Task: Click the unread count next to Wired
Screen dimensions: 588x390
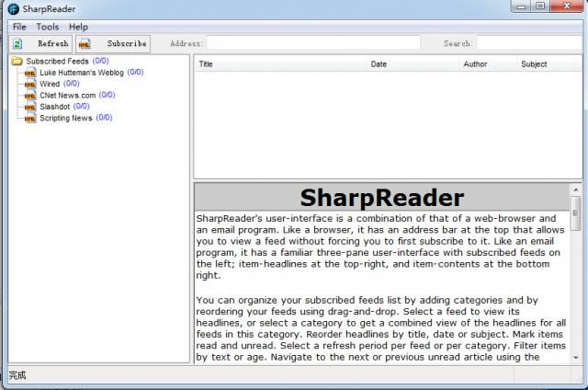Action: tap(72, 84)
